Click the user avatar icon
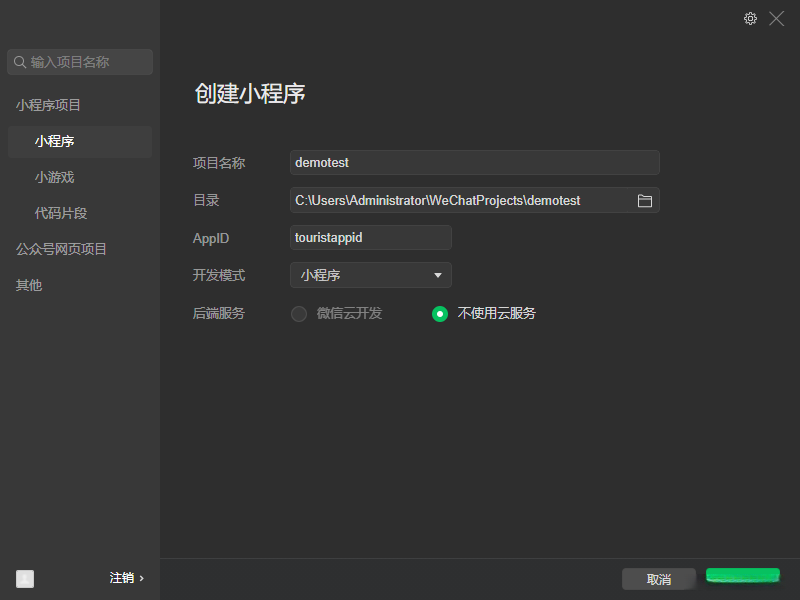 coord(24,578)
